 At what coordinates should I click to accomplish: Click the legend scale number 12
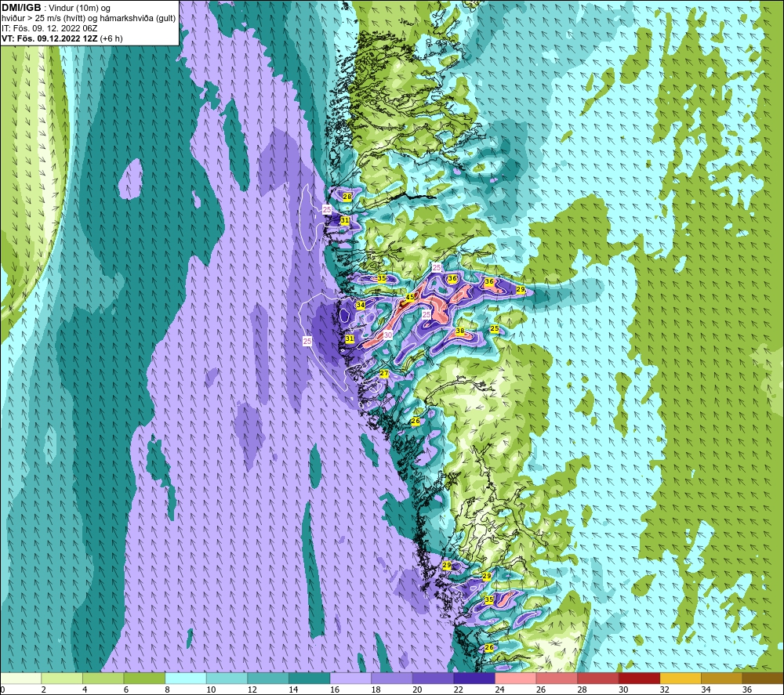252,690
